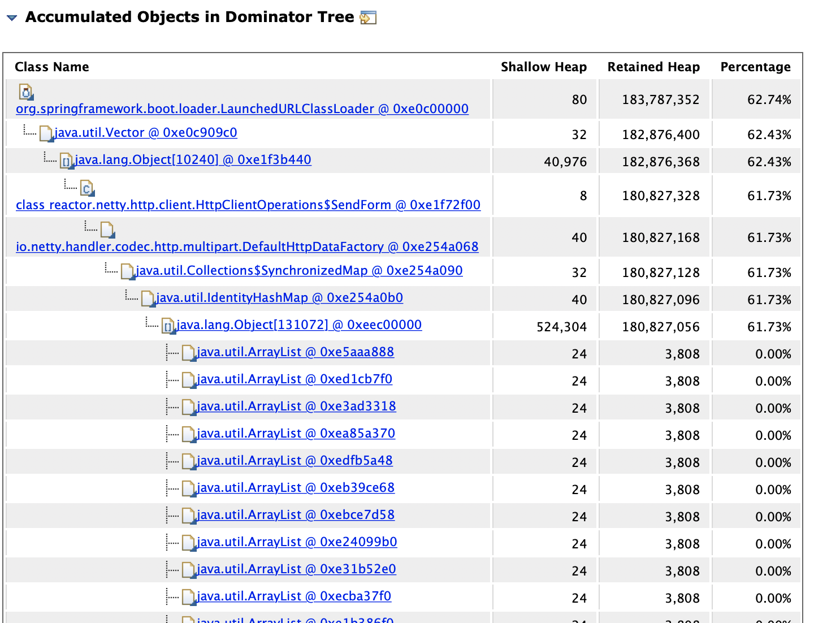Open java.util.ArrayList @ 0xedfb5a48 link
840x623 pixels.
coord(295,460)
